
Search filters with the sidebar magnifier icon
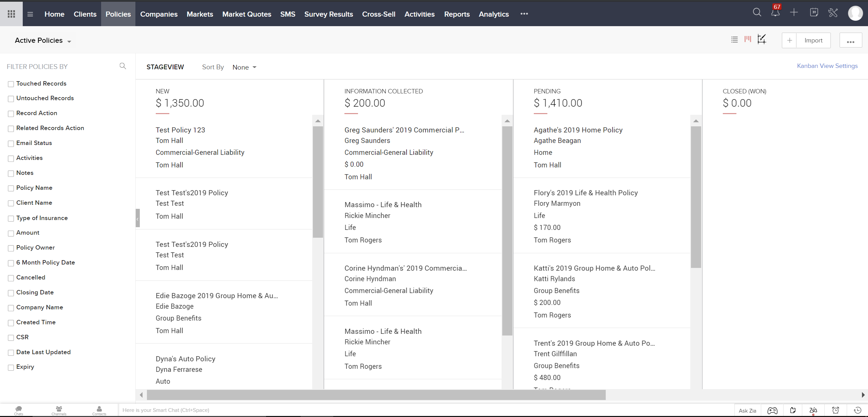click(x=123, y=66)
